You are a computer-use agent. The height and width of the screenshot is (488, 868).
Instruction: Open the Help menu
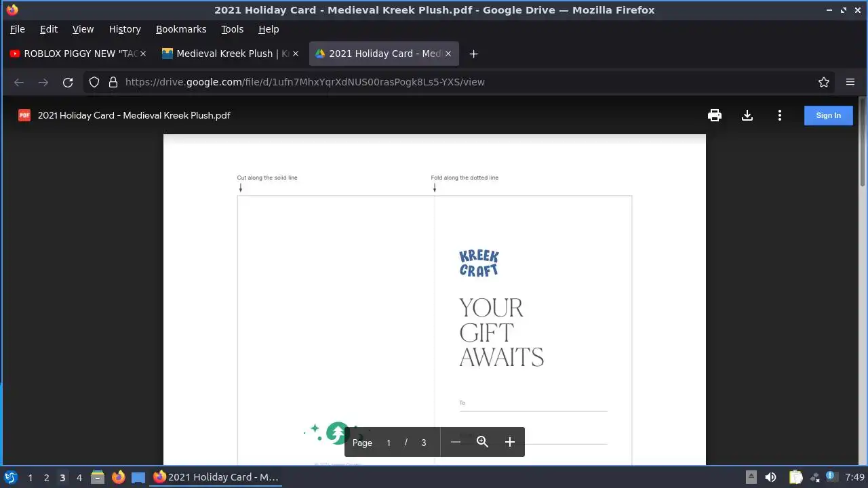[x=269, y=29]
